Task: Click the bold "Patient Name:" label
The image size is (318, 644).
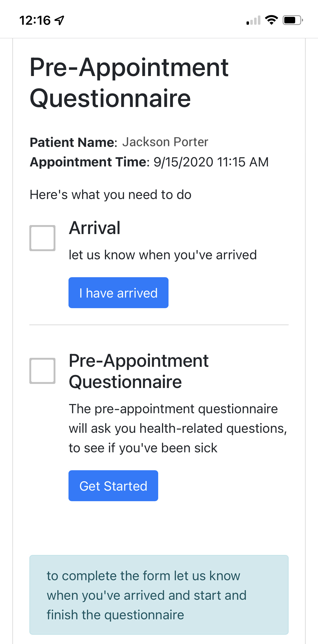Action: click(73, 142)
